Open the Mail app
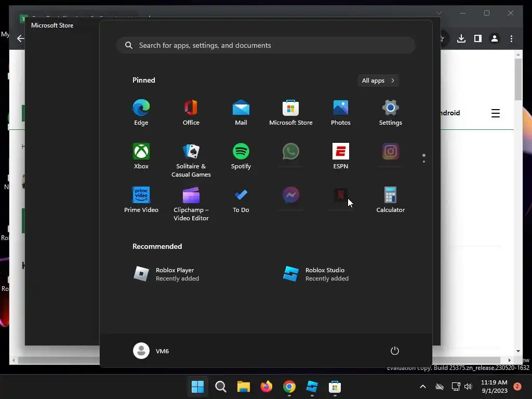The width and height of the screenshot is (532, 399). [241, 113]
